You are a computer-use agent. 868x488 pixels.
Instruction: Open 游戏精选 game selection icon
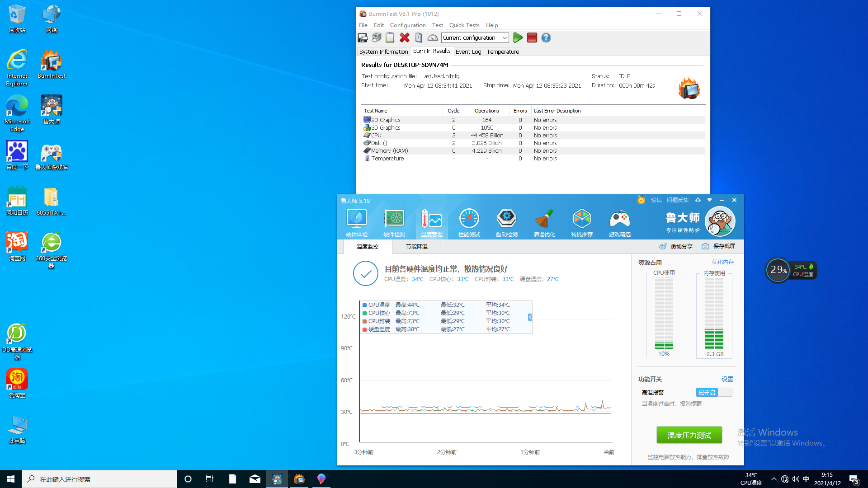pos(620,223)
